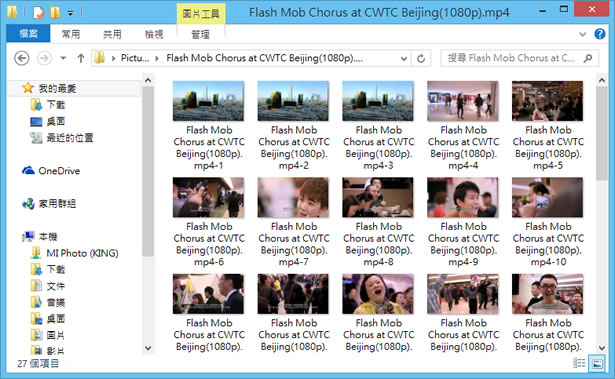Open the Quick Access Toolbar customize dropdown

pyautogui.click(x=70, y=13)
